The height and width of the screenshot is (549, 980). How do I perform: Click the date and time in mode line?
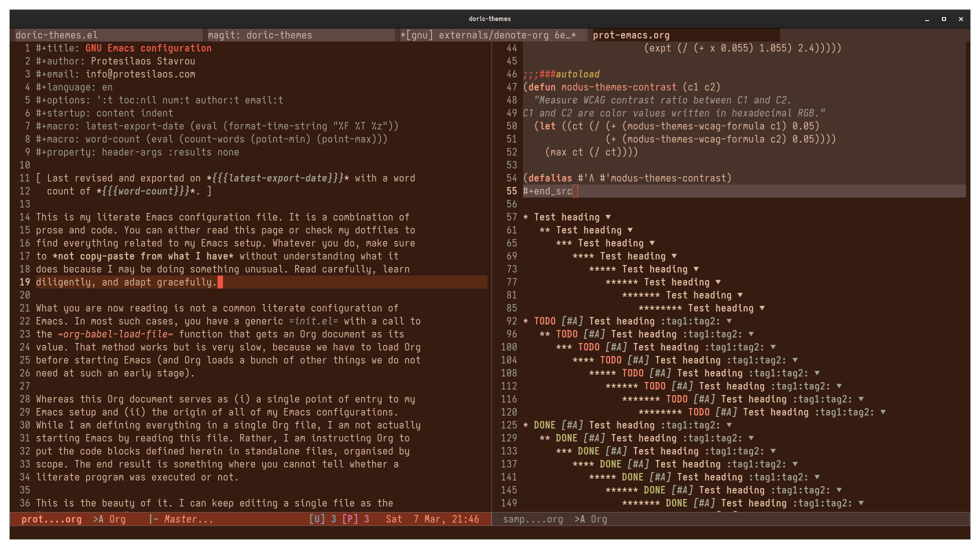click(x=432, y=519)
